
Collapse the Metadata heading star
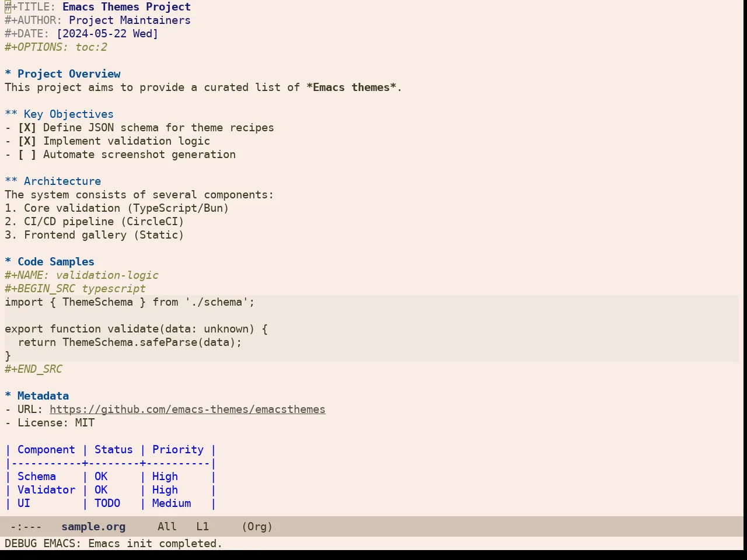click(x=8, y=396)
